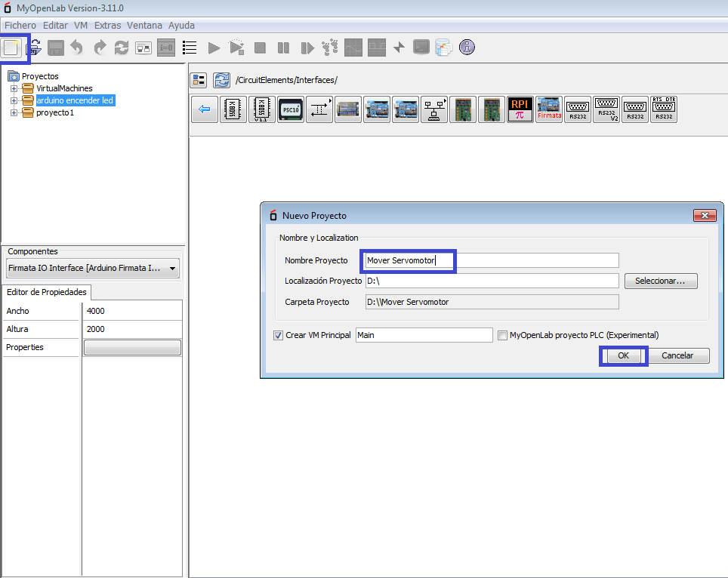Viewport: 728px width, 578px height.
Task: Start the VM with the Play icon
Action: point(214,48)
